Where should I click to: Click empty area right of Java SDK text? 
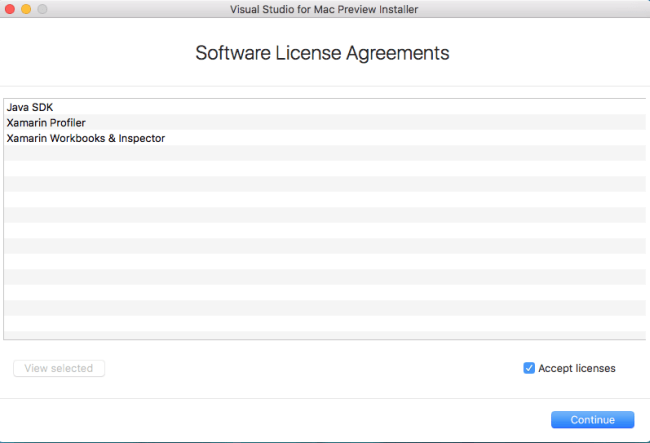pyautogui.click(x=350, y=107)
